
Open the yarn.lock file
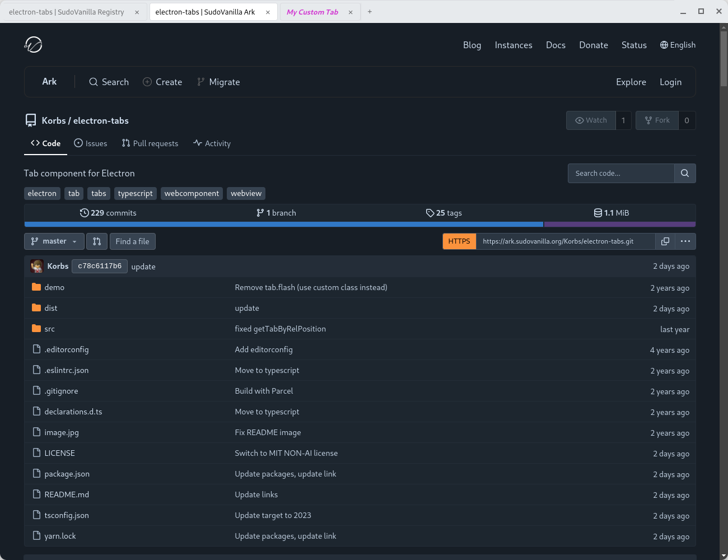(60, 536)
